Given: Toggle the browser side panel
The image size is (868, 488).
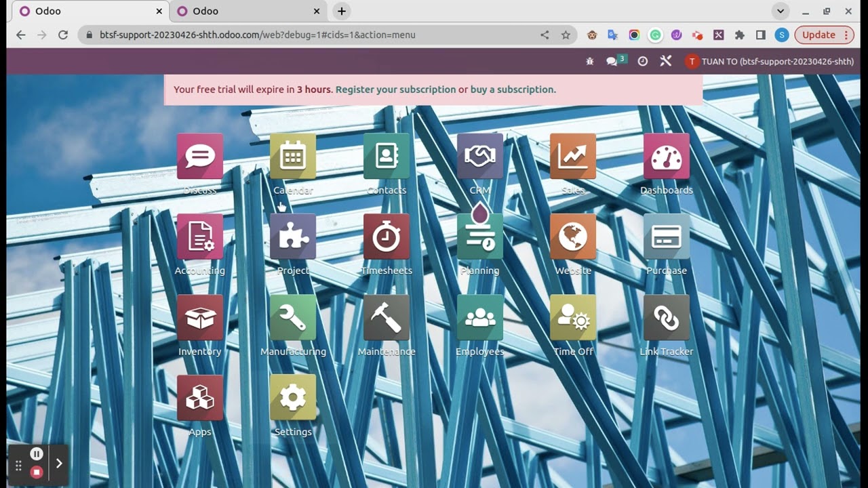Looking at the screenshot, I should click(x=761, y=35).
